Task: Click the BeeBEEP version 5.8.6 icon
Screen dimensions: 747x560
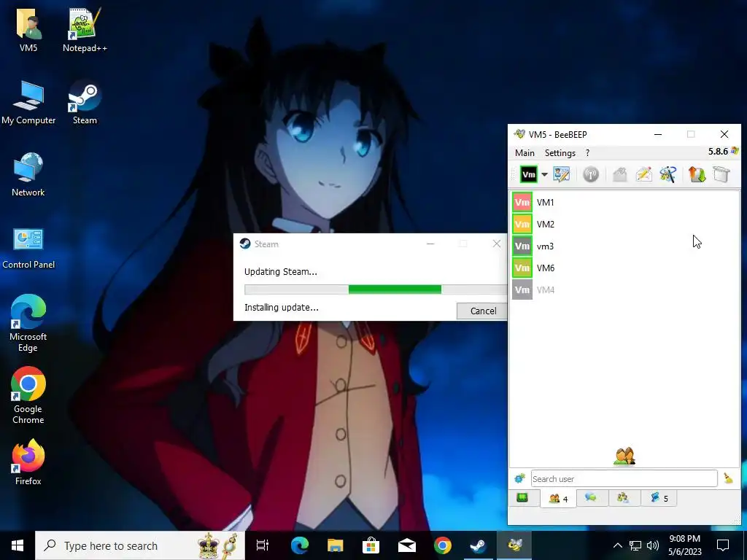Action: pyautogui.click(x=735, y=151)
